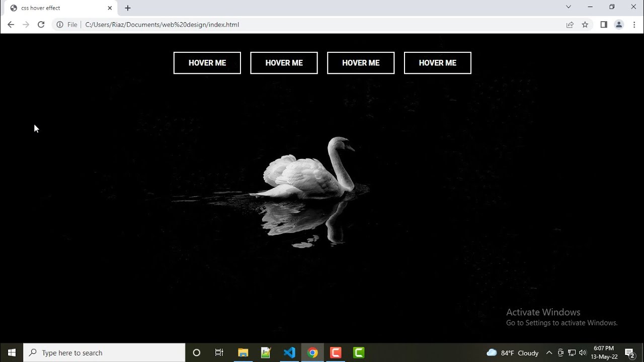Open Chrome three-dot menu
This screenshot has width=644, height=362.
coord(634,25)
